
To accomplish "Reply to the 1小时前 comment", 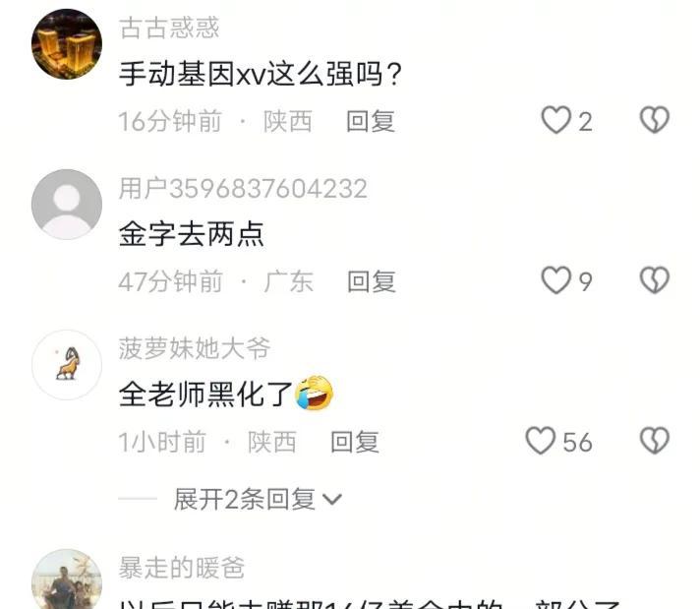I will (355, 442).
